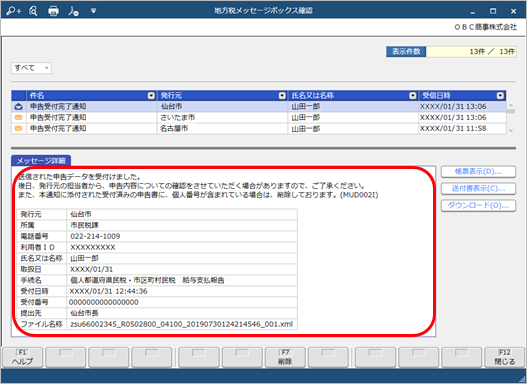Click the F1 ヘルプ function key

(x=23, y=357)
